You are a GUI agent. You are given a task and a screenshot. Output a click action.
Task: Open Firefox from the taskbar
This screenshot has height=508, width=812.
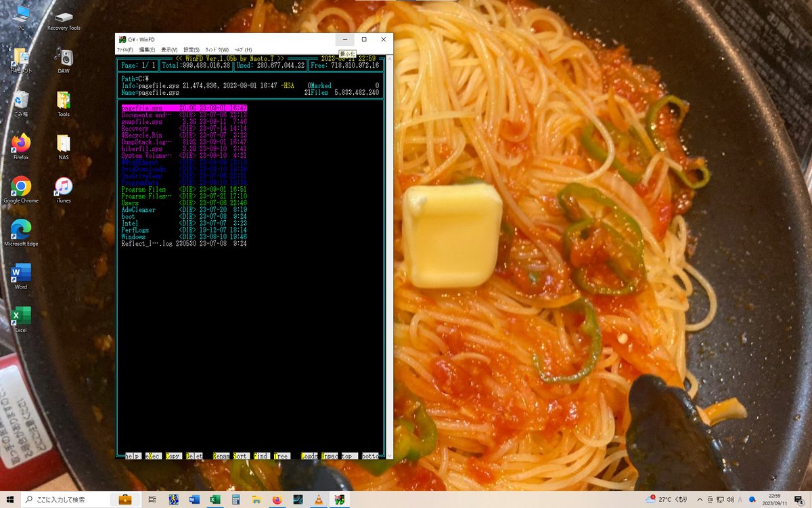point(277,499)
